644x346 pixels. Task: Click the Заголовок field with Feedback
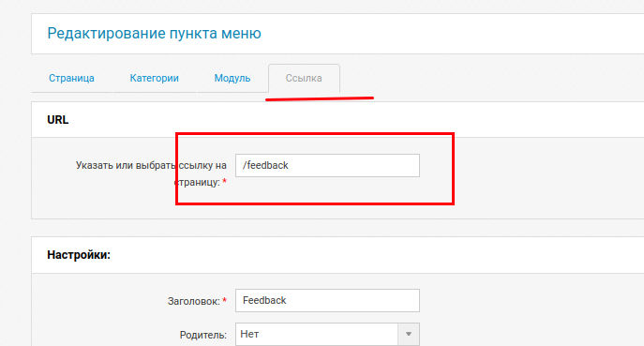pos(327,300)
